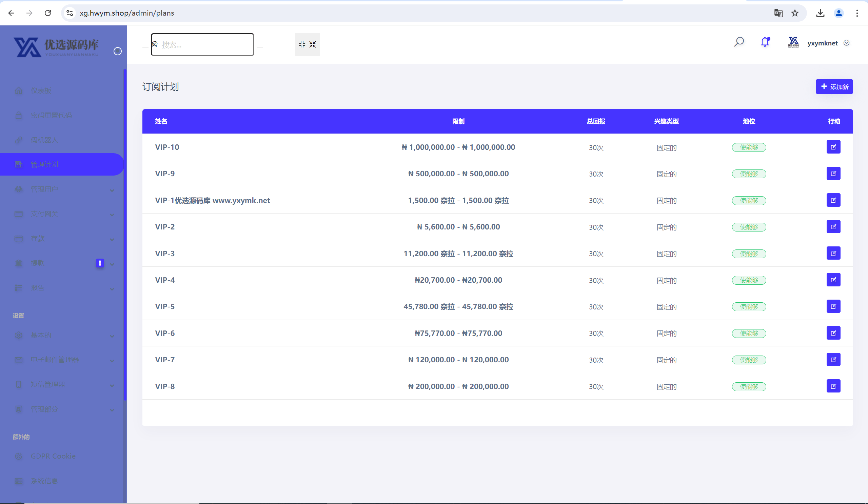Bookmark this page with star icon
The width and height of the screenshot is (868, 504).
(795, 13)
